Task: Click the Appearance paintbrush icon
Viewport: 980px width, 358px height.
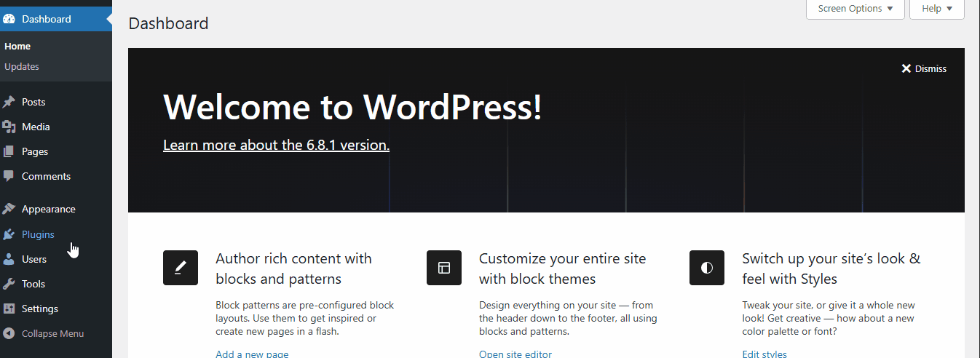Action: tap(9, 209)
